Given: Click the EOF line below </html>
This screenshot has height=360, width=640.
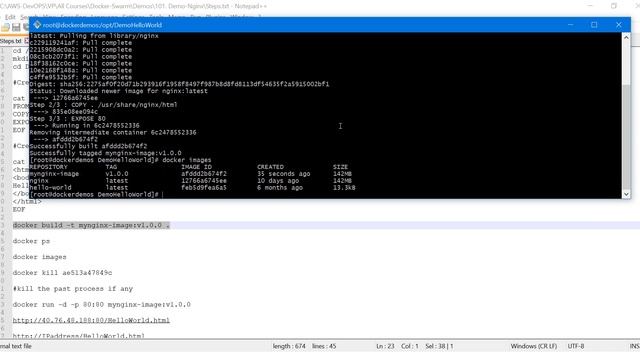Looking at the screenshot, I should [19, 209].
